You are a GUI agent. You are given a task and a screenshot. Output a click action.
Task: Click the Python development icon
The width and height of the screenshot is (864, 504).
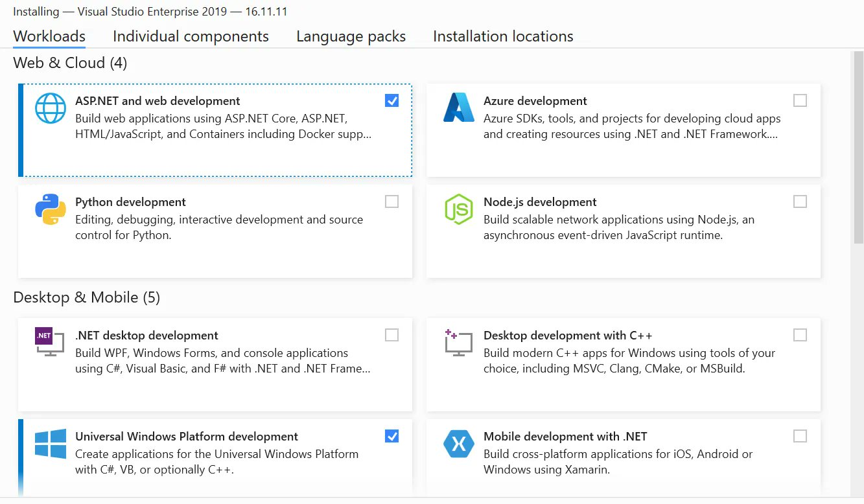pyautogui.click(x=50, y=209)
